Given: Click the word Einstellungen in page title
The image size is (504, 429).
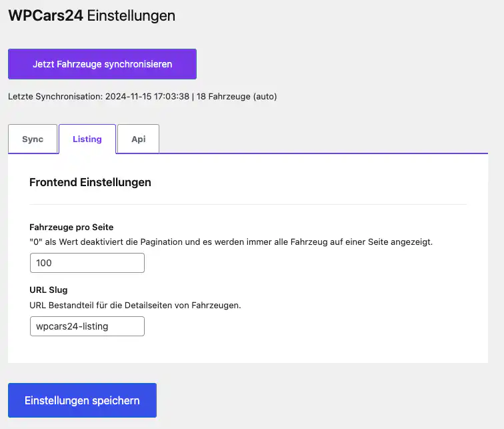Looking at the screenshot, I should [x=131, y=16].
